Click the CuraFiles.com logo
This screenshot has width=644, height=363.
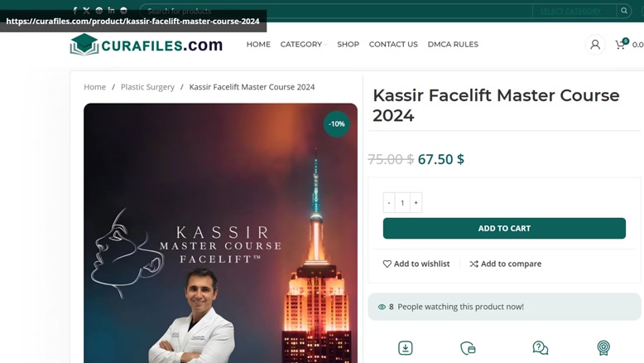[147, 45]
